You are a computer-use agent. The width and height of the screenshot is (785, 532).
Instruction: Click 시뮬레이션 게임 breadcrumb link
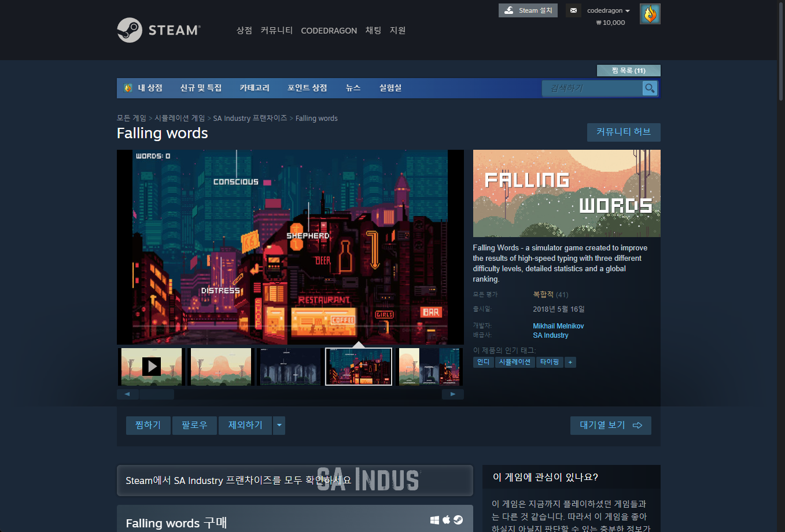point(179,118)
